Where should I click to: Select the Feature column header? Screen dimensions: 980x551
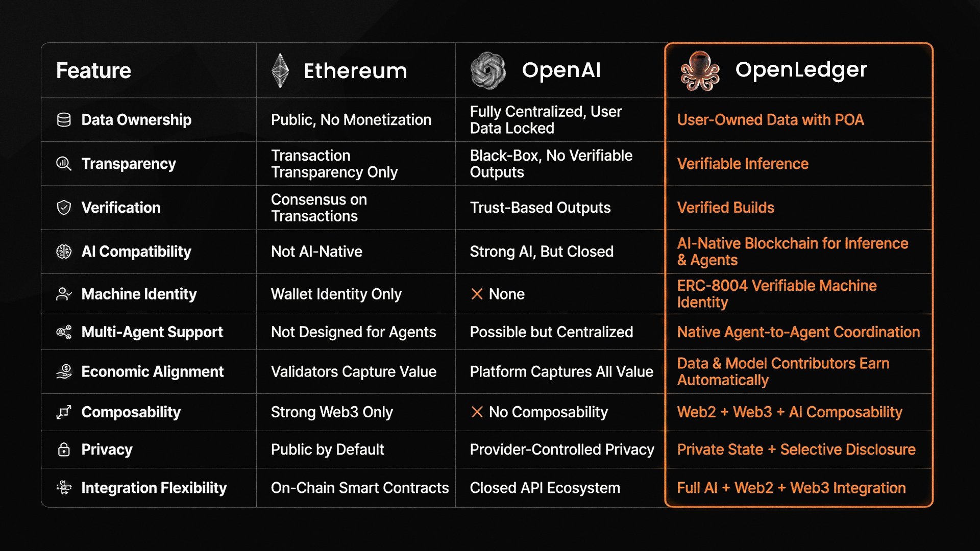pyautogui.click(x=93, y=70)
